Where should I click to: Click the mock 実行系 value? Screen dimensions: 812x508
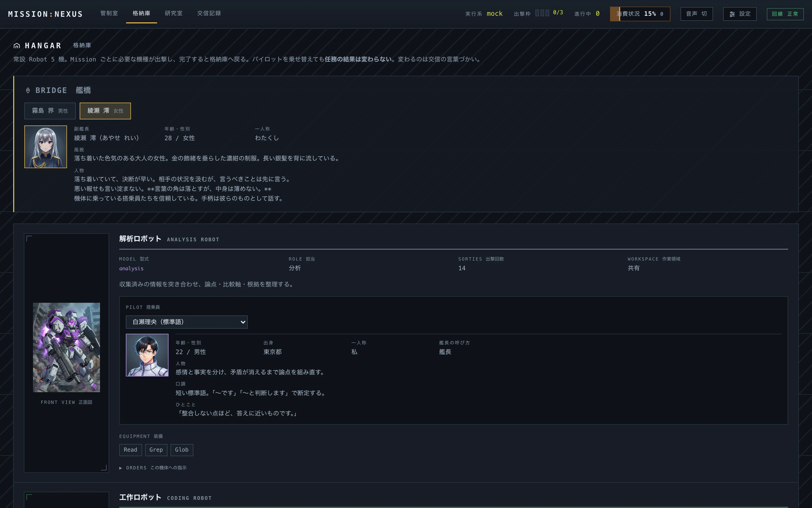(495, 13)
